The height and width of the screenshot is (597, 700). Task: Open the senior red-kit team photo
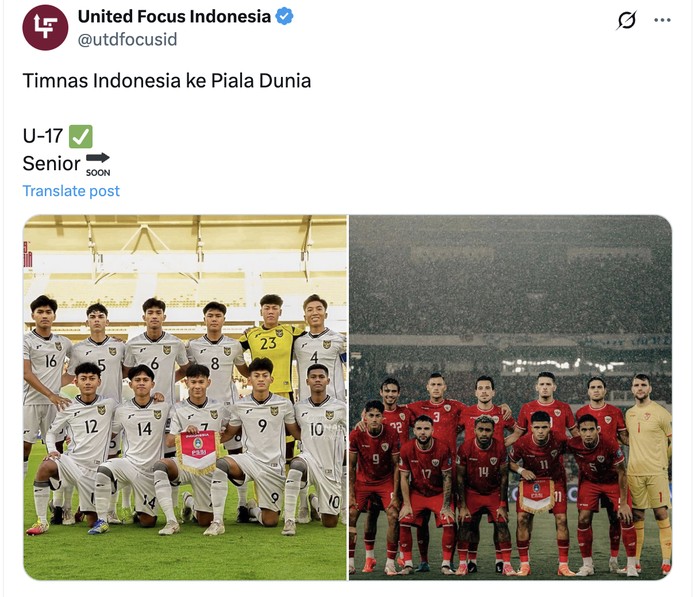click(x=510, y=397)
